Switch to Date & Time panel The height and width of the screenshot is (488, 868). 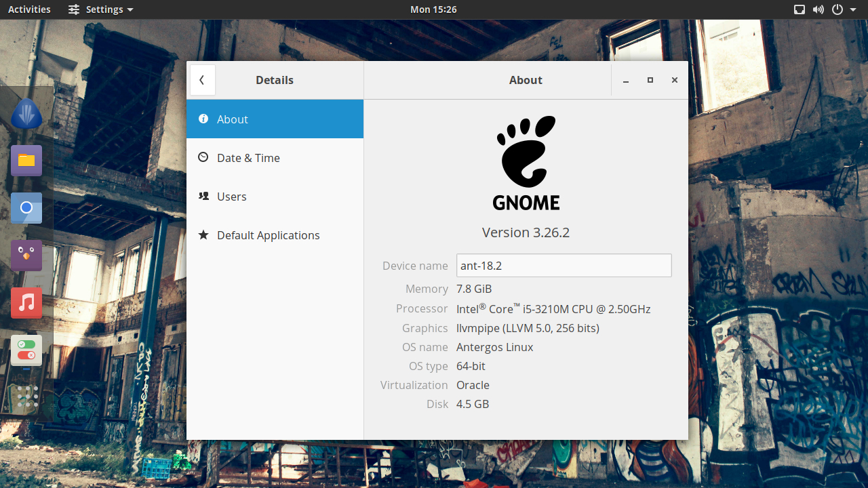(x=275, y=158)
